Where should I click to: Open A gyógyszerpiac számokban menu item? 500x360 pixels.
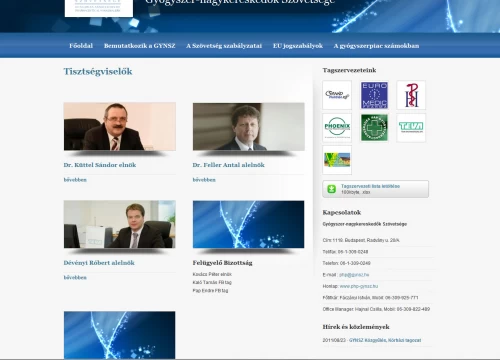tap(376, 46)
